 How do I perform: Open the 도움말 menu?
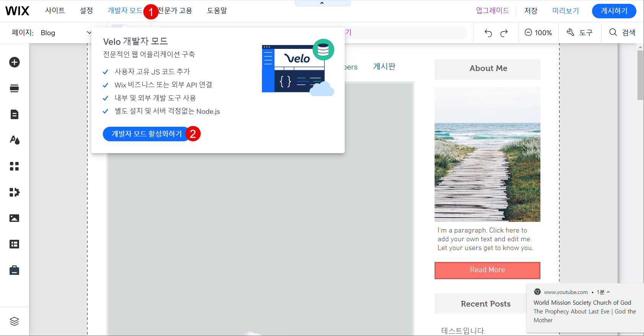tap(217, 11)
